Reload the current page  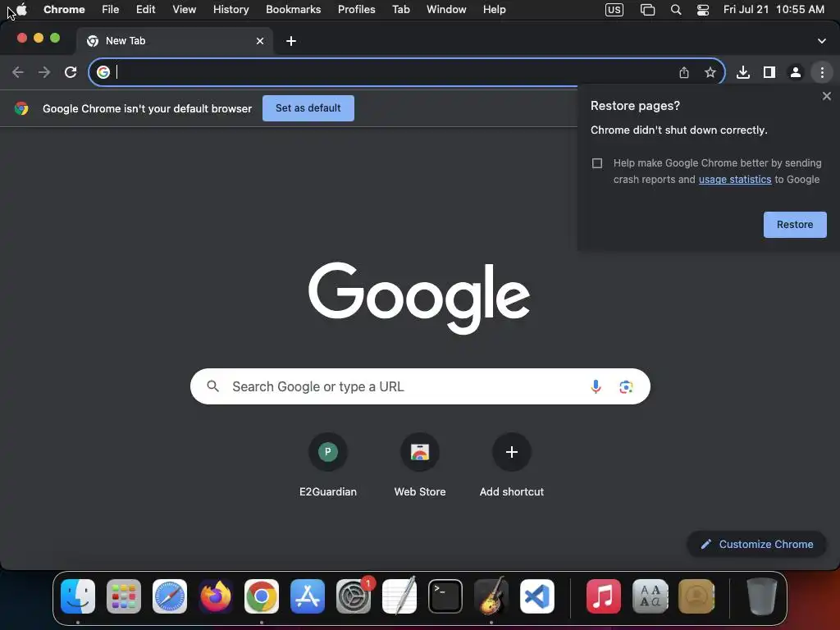coord(71,72)
